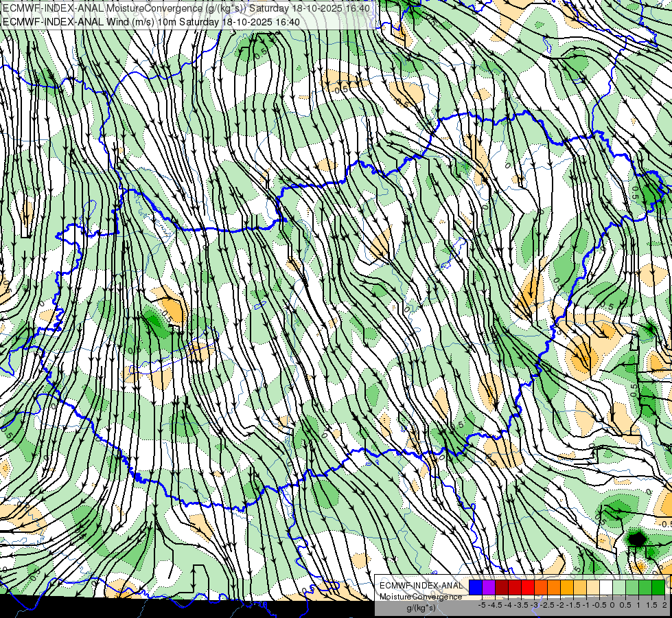Pick the white legend swatch
This screenshot has width=672, height=618.
click(x=606, y=587)
